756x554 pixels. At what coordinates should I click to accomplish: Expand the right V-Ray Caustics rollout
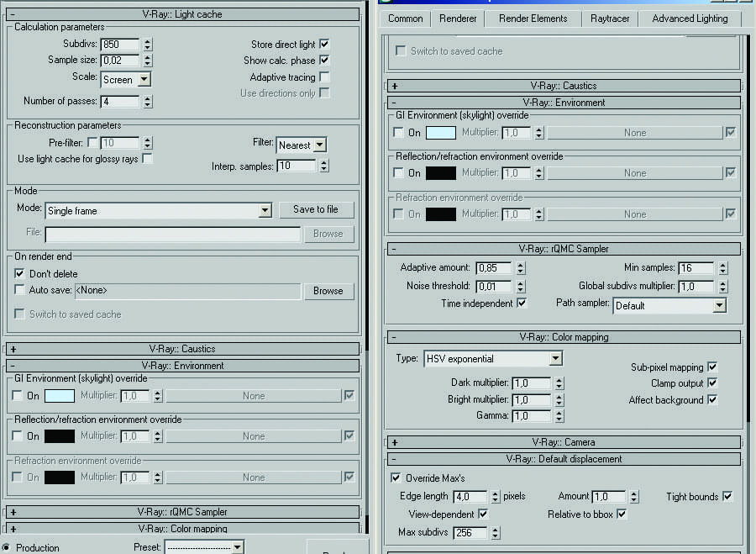[564, 86]
